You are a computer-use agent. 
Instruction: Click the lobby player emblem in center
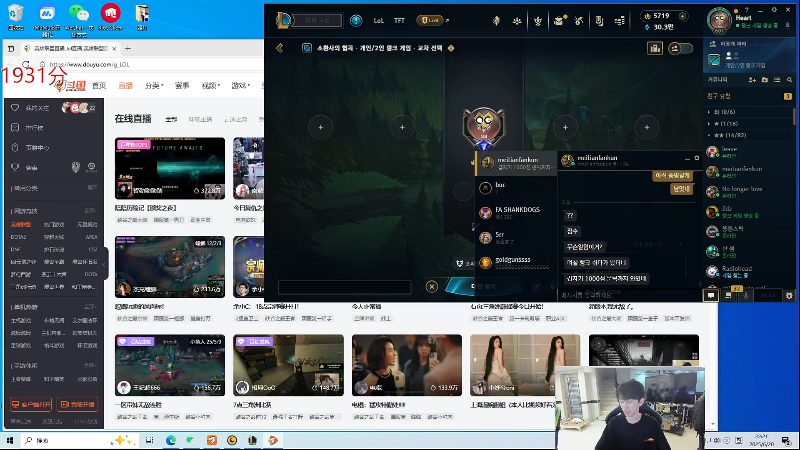[484, 128]
